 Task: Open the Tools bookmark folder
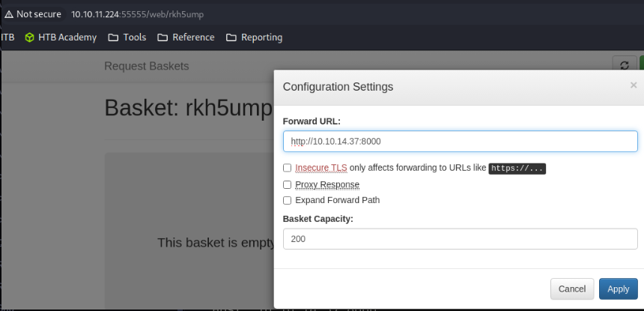point(127,37)
